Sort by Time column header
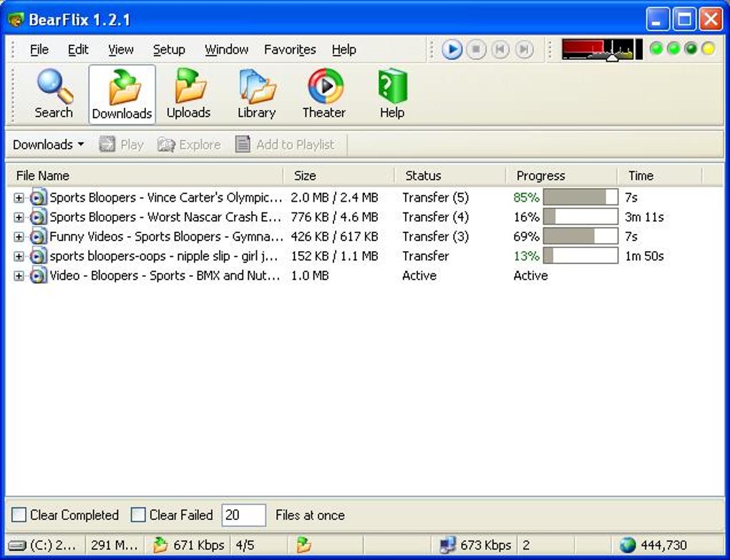Viewport: 730px width, 560px height. 660,176
